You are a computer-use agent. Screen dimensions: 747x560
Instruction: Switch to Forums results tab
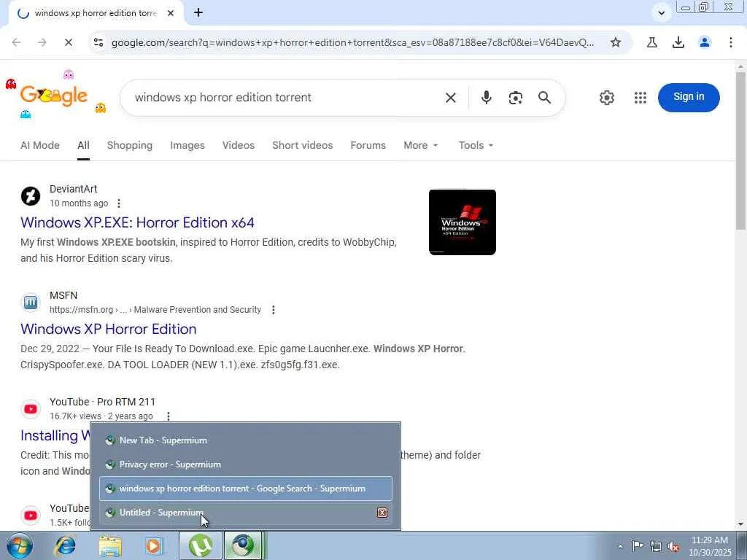tap(368, 145)
